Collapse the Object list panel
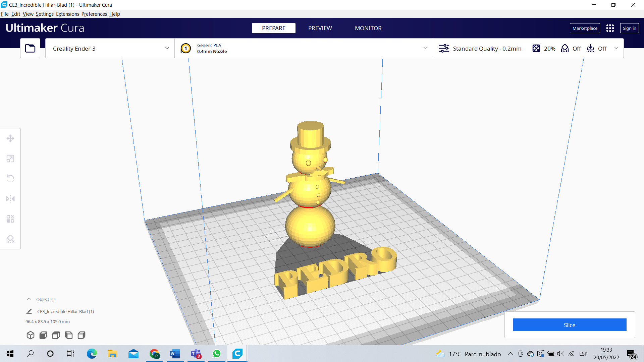 tap(29, 299)
